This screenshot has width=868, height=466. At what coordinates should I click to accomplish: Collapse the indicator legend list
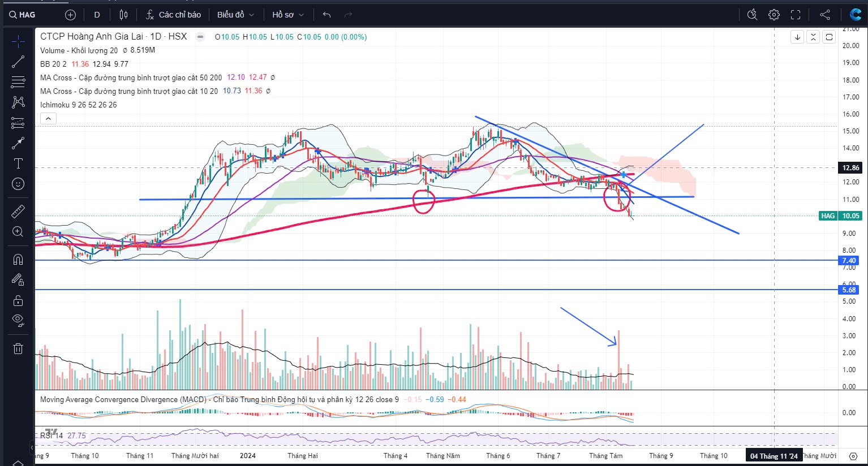click(48, 118)
